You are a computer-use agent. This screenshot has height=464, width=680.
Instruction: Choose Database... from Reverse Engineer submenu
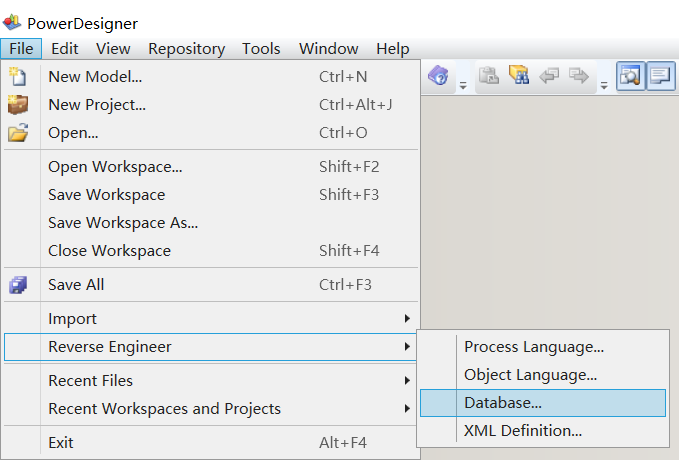click(x=503, y=403)
